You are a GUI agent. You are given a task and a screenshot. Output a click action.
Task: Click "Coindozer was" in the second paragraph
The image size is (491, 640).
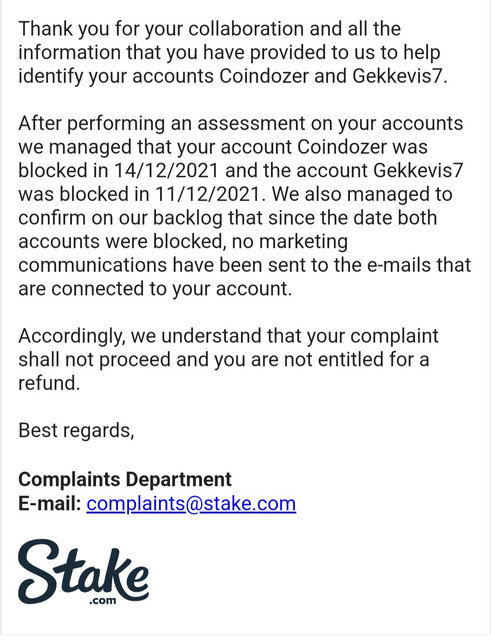362,147
